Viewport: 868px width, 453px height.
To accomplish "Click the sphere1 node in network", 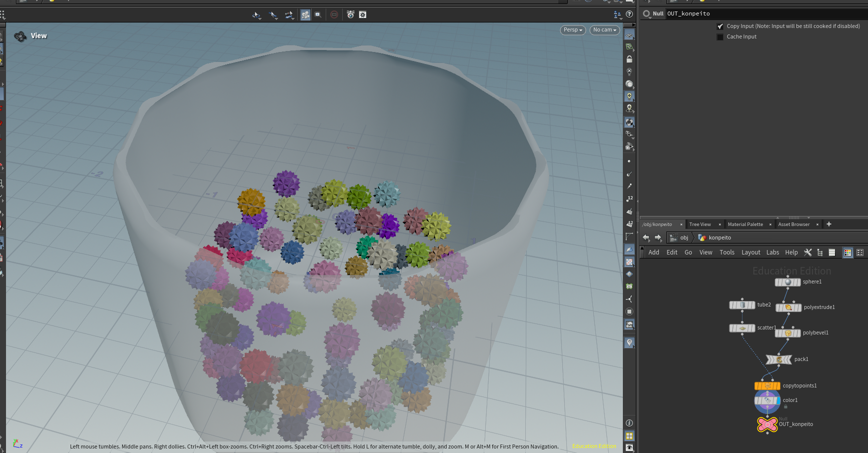I will click(788, 282).
